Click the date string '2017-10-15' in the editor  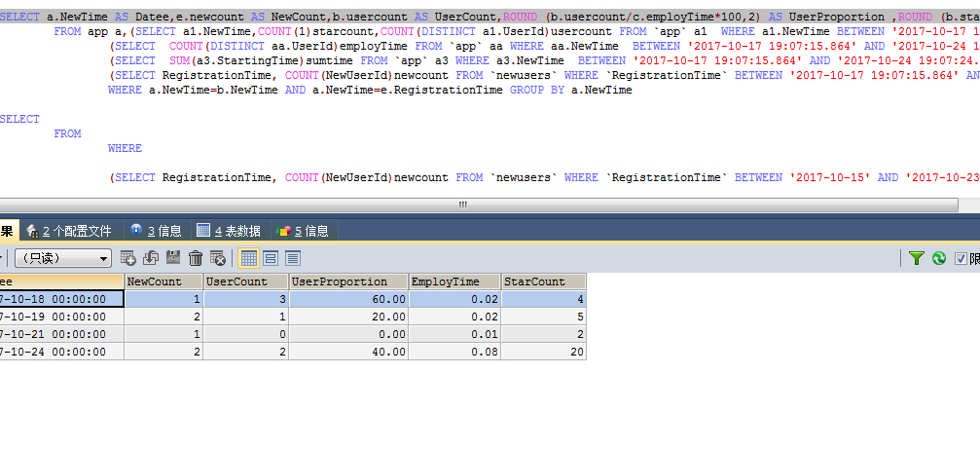[831, 177]
